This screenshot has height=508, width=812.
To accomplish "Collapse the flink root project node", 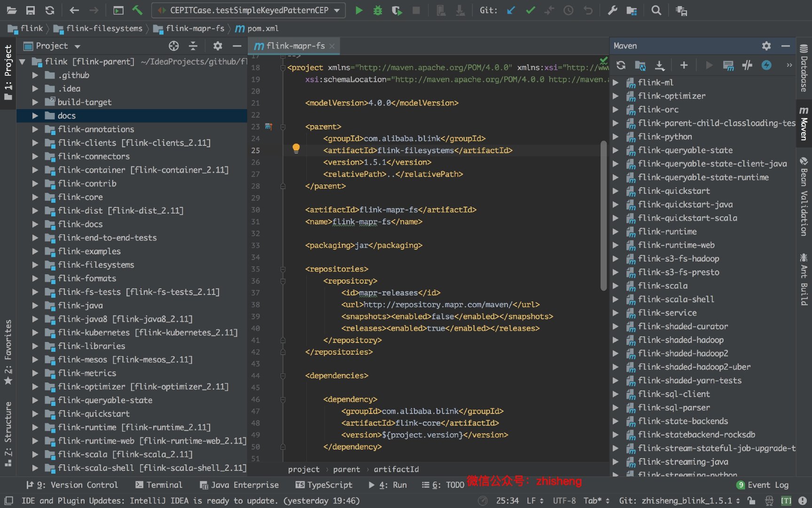I will (22, 62).
